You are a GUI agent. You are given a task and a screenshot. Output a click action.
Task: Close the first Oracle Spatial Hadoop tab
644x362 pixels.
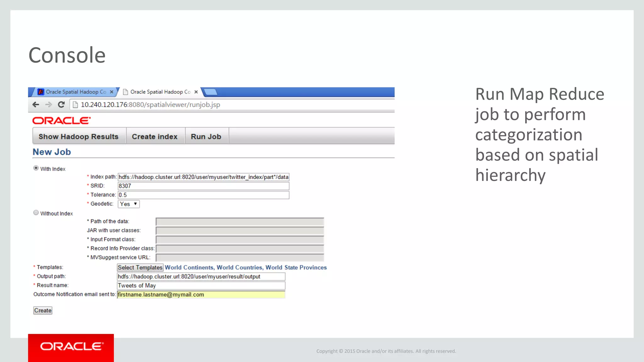click(x=112, y=92)
